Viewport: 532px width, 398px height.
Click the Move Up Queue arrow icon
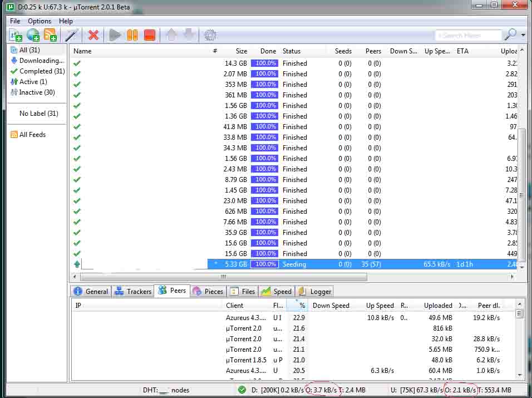[171, 35]
